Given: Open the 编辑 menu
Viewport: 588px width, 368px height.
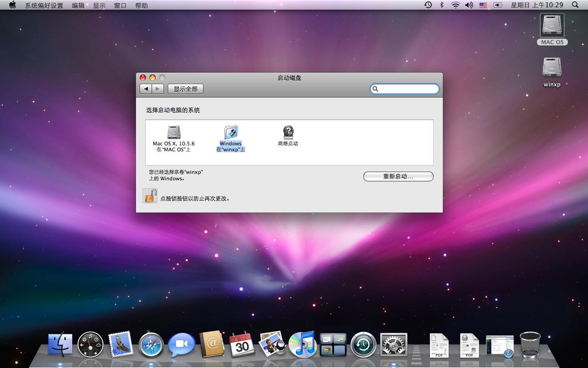Looking at the screenshot, I should [78, 5].
